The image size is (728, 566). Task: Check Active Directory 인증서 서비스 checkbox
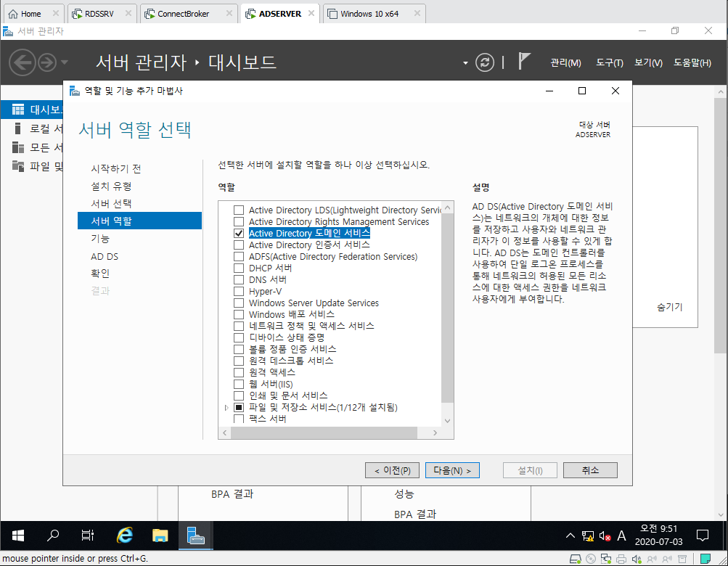point(239,245)
